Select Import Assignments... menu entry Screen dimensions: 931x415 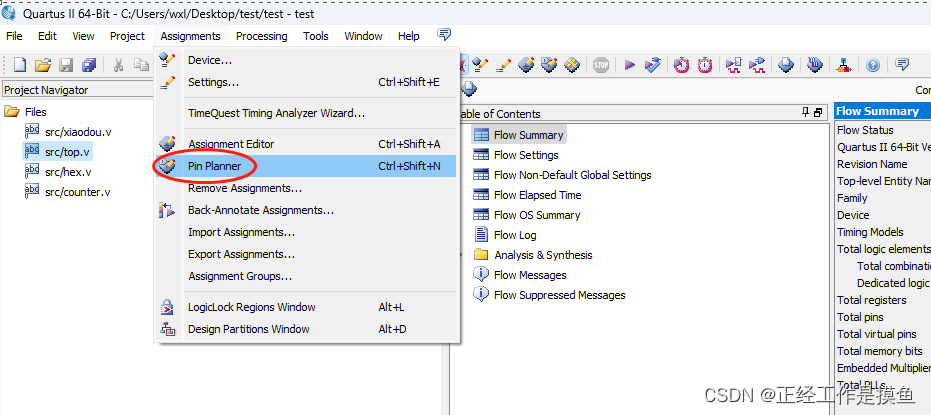click(307, 232)
